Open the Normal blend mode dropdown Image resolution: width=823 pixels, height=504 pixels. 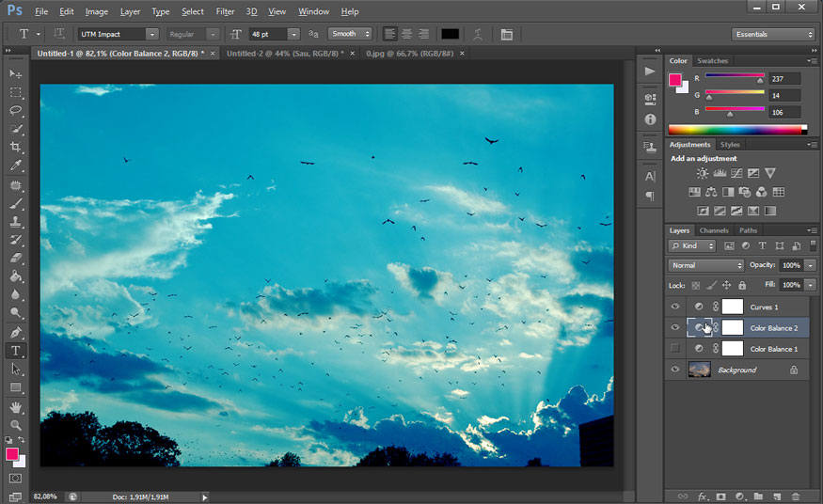tap(706, 265)
